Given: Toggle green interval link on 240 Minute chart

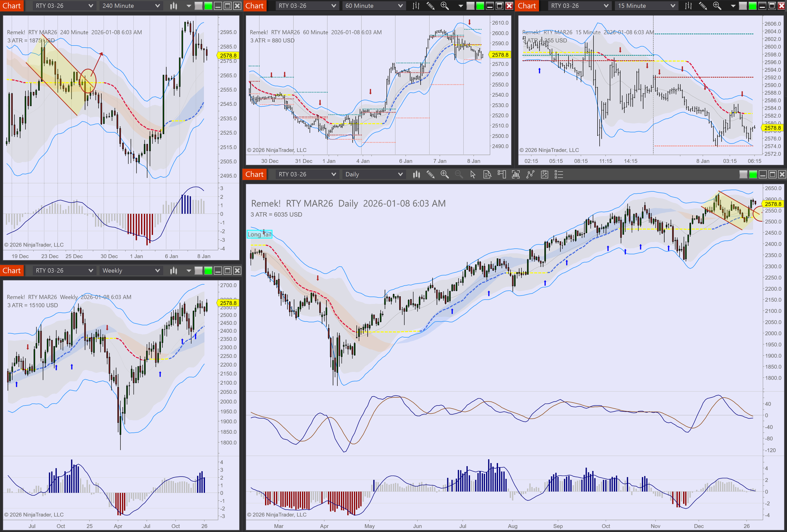Looking at the screenshot, I should (x=208, y=6).
